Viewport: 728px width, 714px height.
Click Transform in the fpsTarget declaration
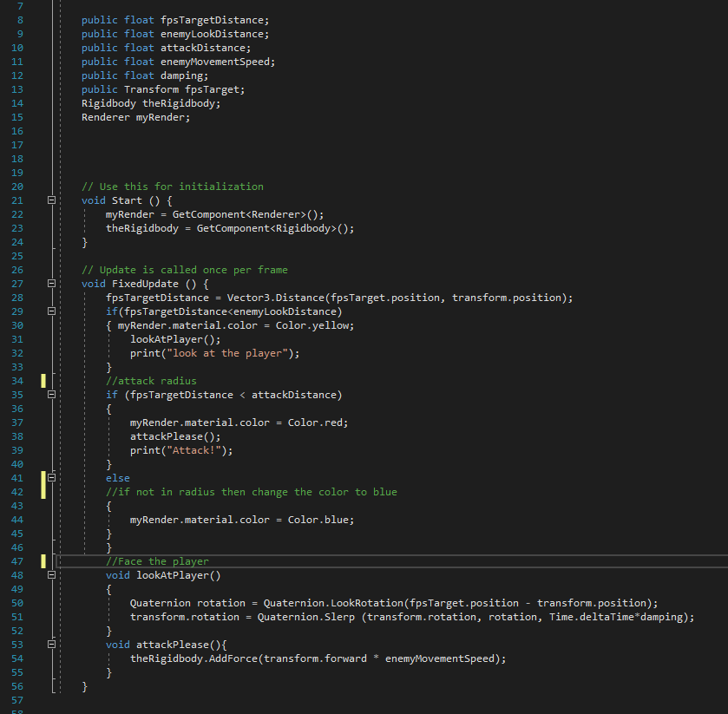coord(151,89)
